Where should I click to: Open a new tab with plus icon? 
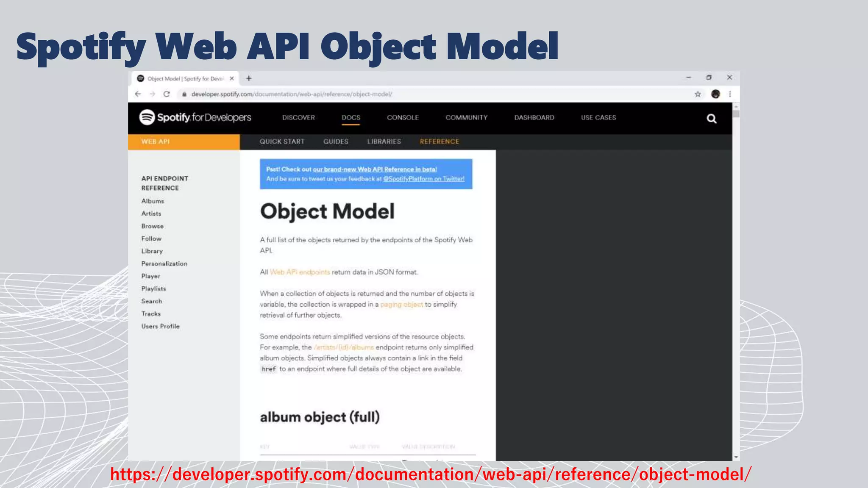(249, 78)
